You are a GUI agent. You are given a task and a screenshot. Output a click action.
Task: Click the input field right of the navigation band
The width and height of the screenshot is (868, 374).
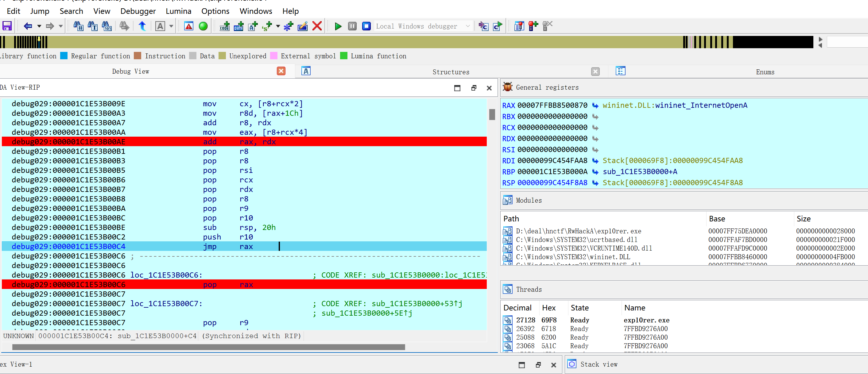click(847, 42)
